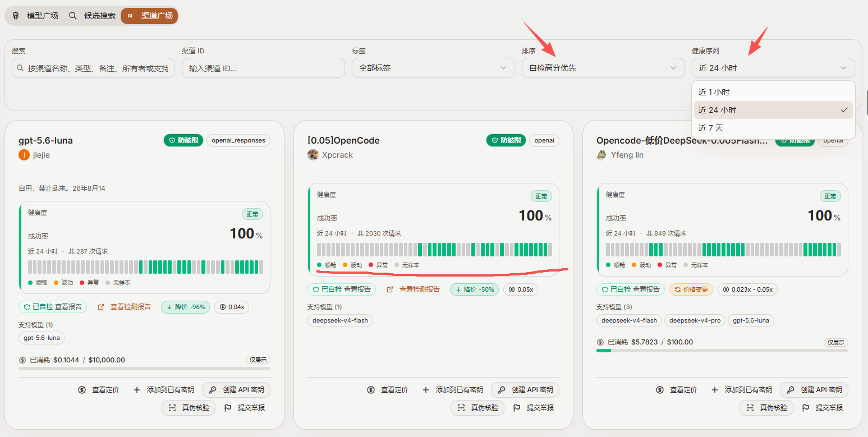This screenshot has width=868, height=437.
Task: Expand the 全部标签 tag dropdown
Action: pyautogui.click(x=433, y=68)
